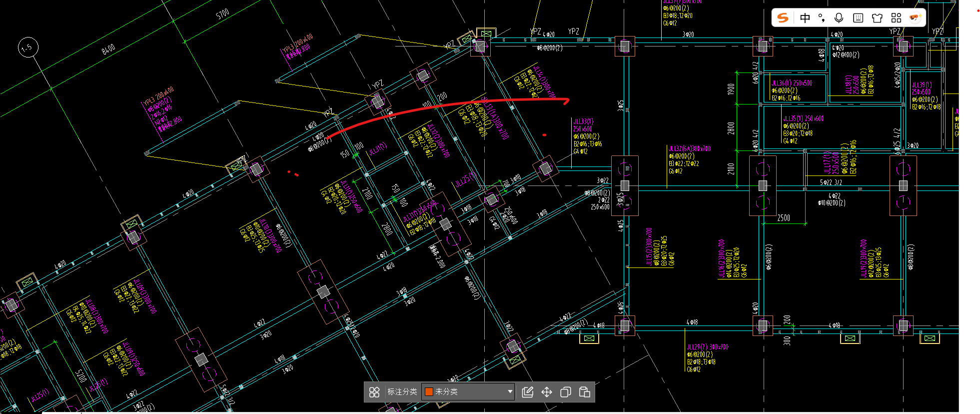
Task: Toggle Chinese/English input mode 中
Action: pyautogui.click(x=805, y=18)
